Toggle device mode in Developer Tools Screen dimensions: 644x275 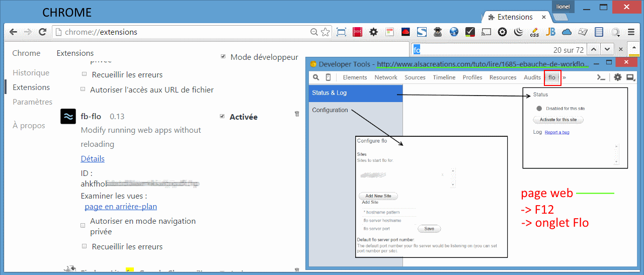point(328,77)
